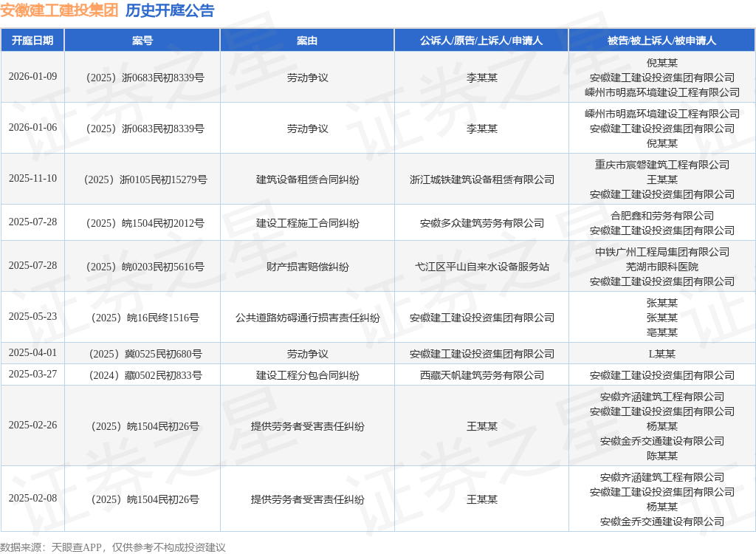This screenshot has height=554, width=756.
Task: Click the 历史开庭公告 heading
Action: tap(170, 10)
